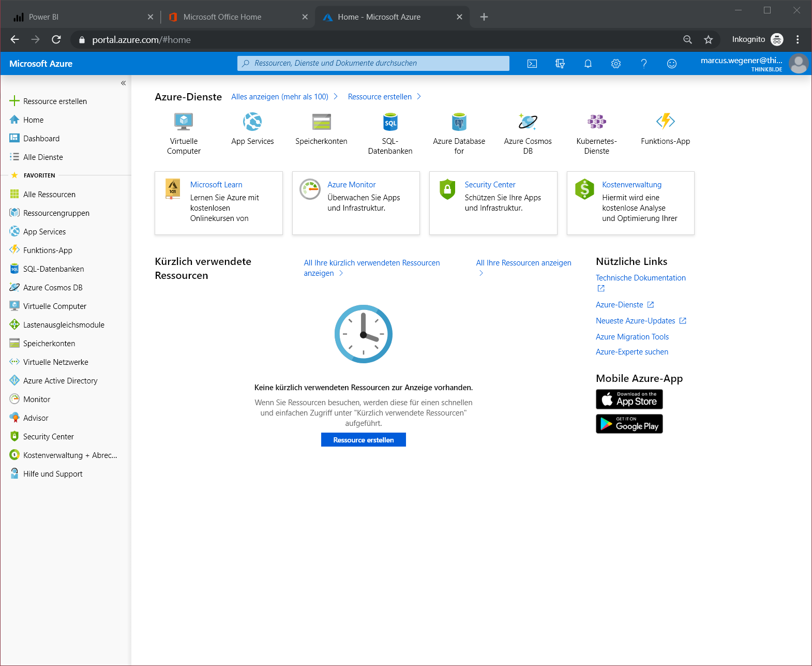This screenshot has width=812, height=666.
Task: Open Azure Cosmos DB service tile
Action: [x=528, y=134]
